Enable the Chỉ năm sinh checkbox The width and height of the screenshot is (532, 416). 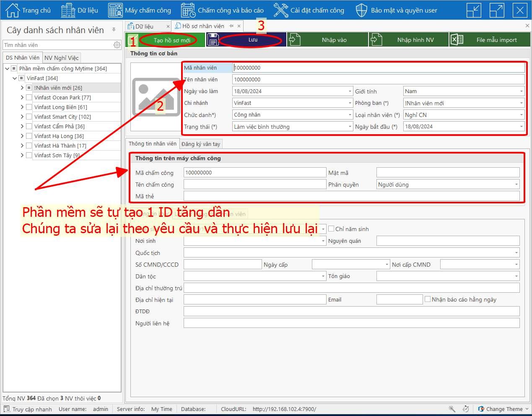(x=331, y=229)
